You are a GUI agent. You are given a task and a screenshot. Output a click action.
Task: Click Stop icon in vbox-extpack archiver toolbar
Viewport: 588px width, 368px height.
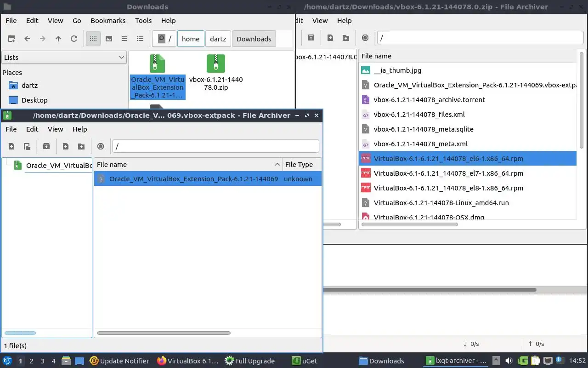[101, 146]
